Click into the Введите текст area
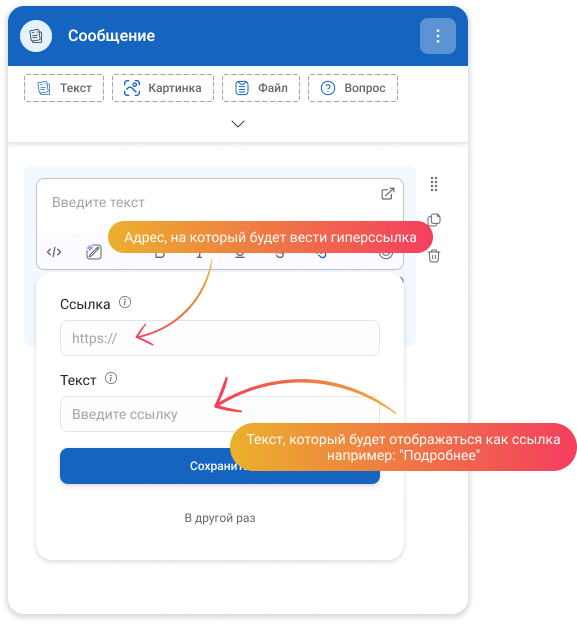The image size is (577, 624). coord(215,202)
